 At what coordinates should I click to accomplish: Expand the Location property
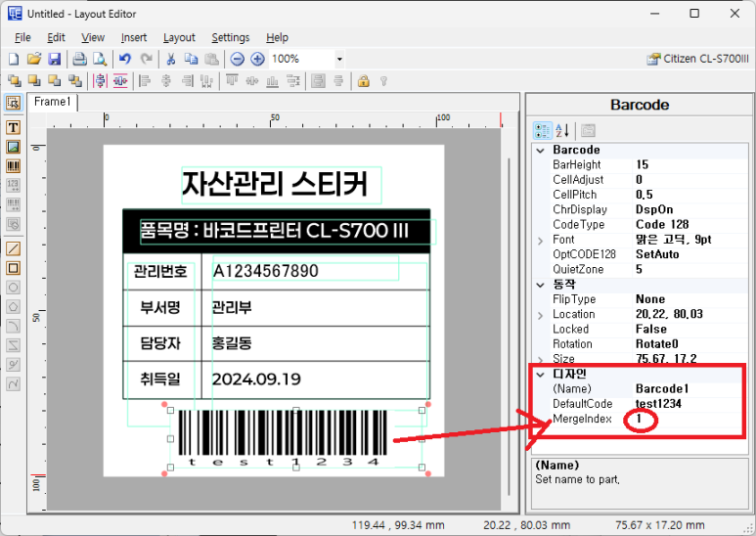click(541, 315)
